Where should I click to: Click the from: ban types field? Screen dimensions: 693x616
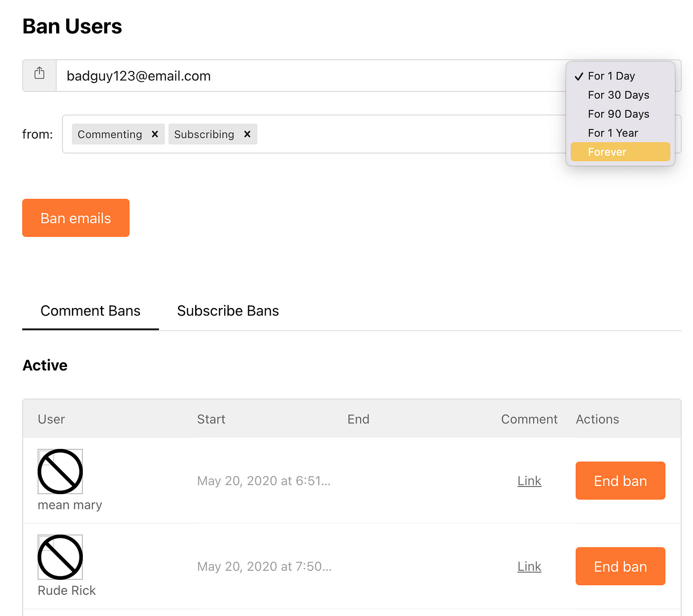pos(381,134)
